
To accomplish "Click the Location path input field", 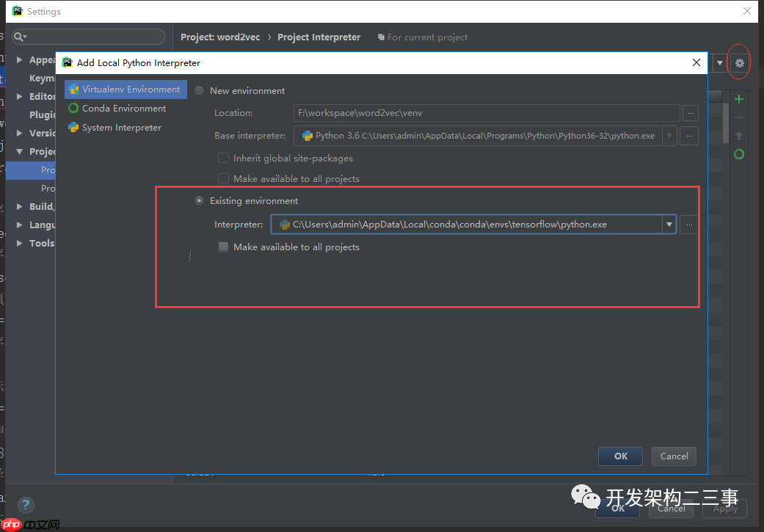I will 487,112.
